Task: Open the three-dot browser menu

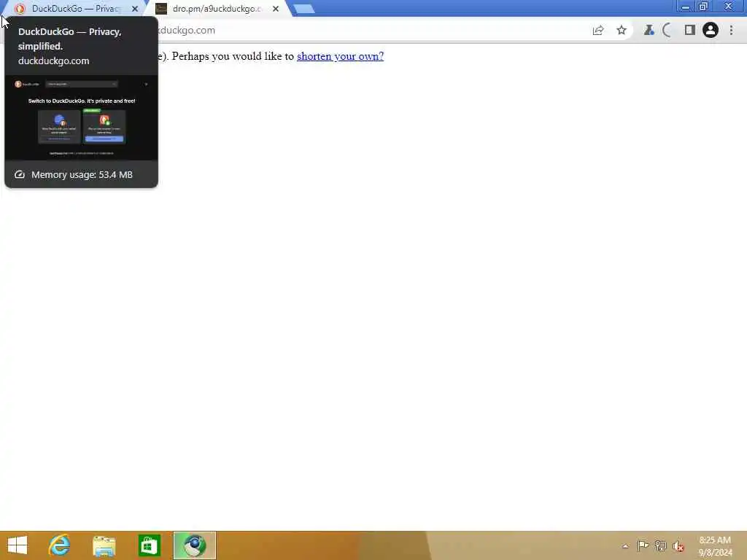Action: (x=731, y=31)
